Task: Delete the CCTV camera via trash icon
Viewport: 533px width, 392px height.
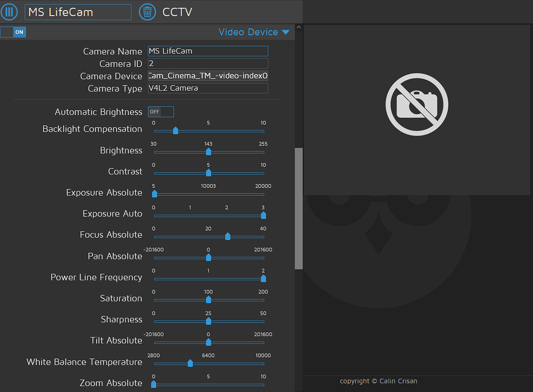Action: (x=147, y=12)
